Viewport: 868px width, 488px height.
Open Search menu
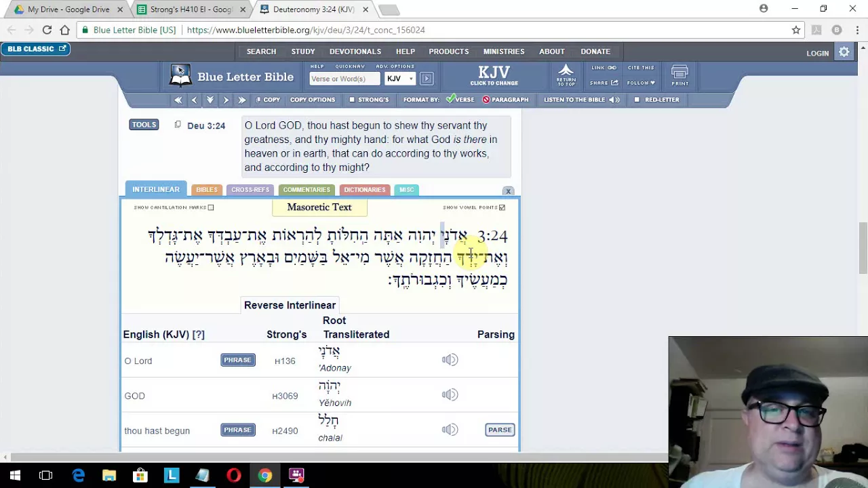(x=261, y=52)
